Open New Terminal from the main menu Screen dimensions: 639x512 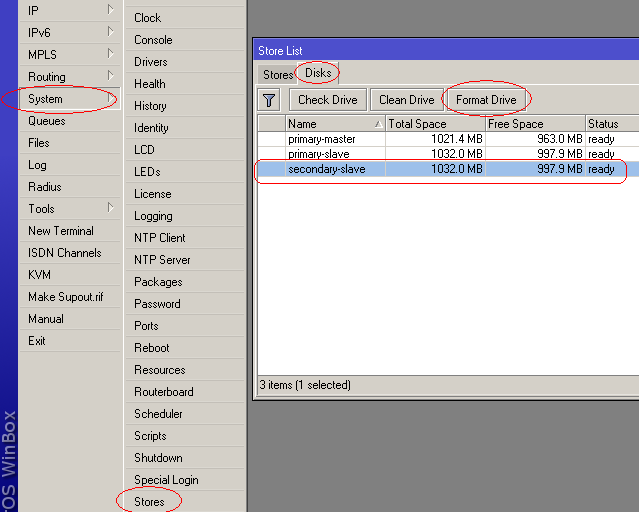[x=61, y=231]
